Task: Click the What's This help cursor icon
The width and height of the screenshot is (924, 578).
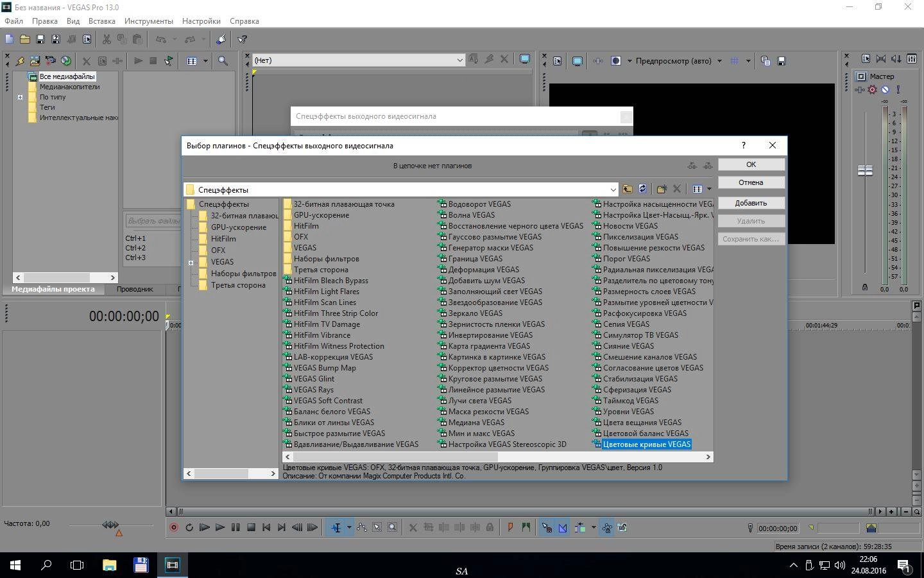Action: coord(243,39)
